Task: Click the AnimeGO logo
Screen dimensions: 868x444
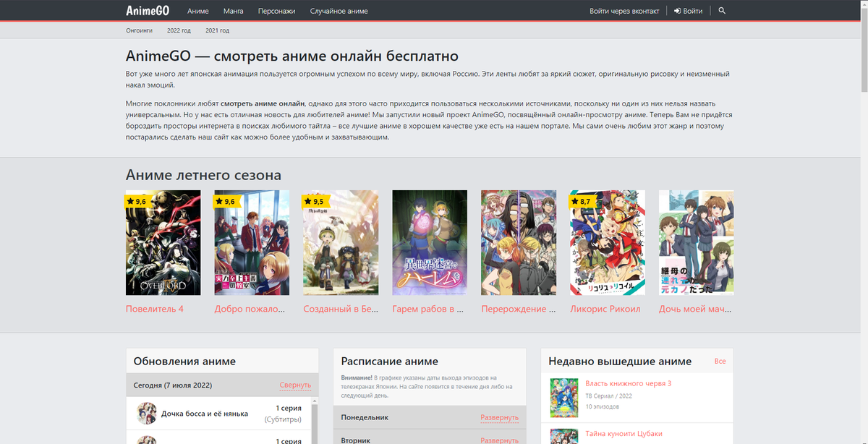Action: pos(148,11)
